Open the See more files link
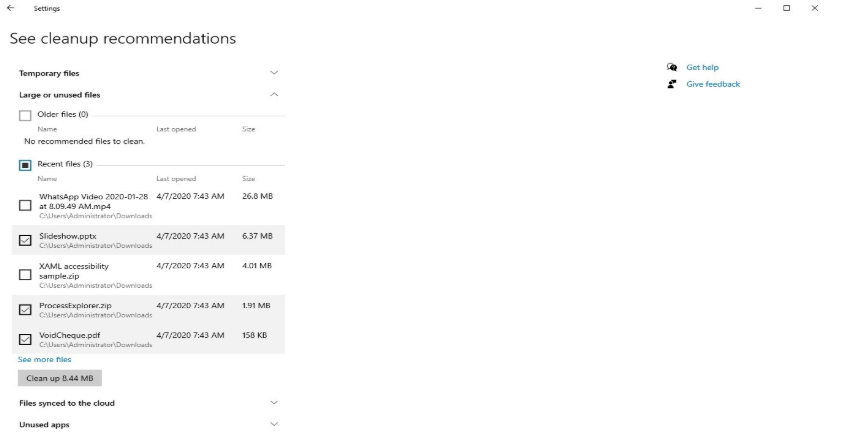 pyautogui.click(x=45, y=359)
